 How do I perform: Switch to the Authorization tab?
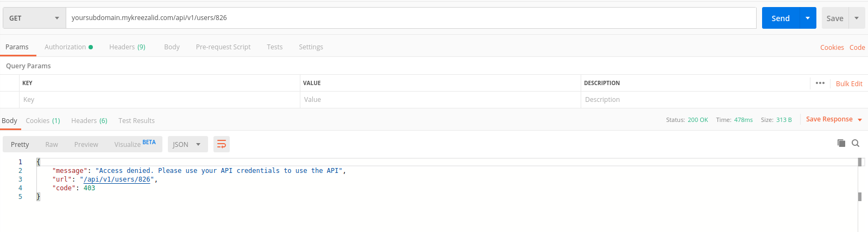click(x=68, y=47)
